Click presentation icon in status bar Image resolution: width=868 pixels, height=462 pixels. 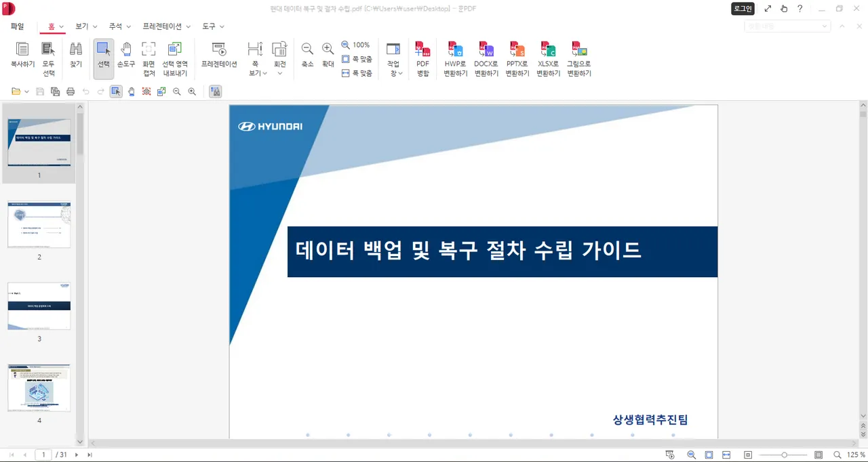[670, 455]
